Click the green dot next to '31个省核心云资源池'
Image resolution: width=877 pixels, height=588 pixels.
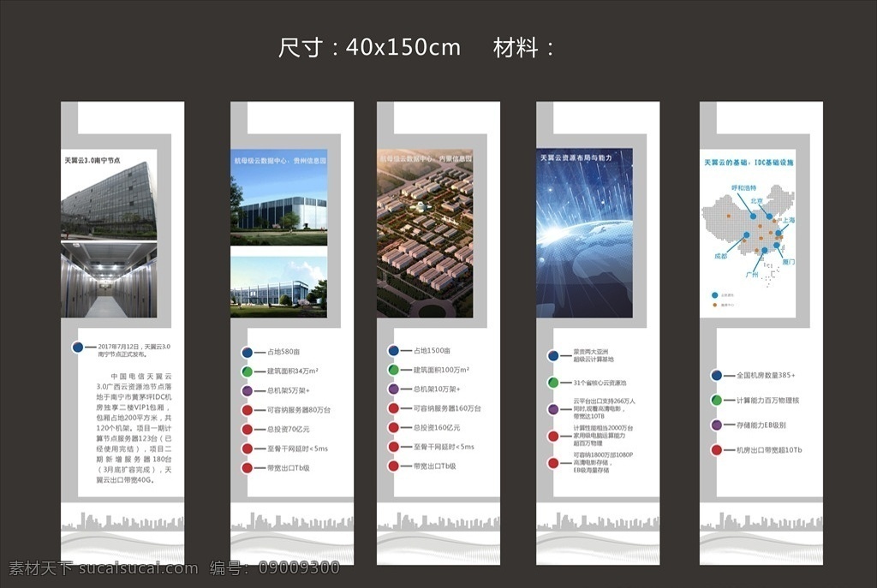pyautogui.click(x=552, y=383)
